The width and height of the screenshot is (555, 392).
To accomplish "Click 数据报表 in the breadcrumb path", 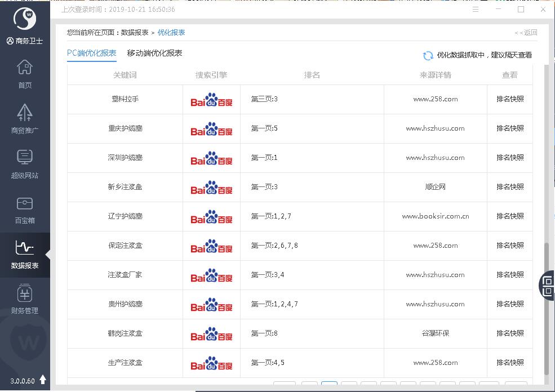I will click(x=135, y=33).
